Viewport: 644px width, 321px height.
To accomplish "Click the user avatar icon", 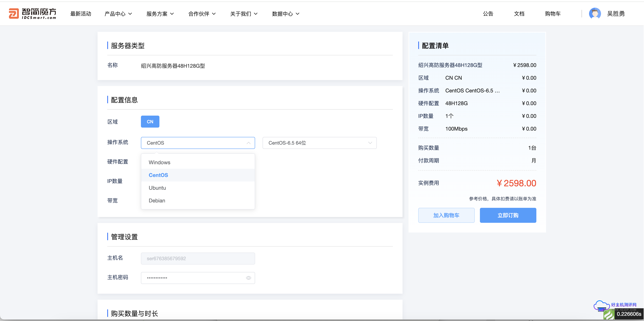I will (x=595, y=13).
